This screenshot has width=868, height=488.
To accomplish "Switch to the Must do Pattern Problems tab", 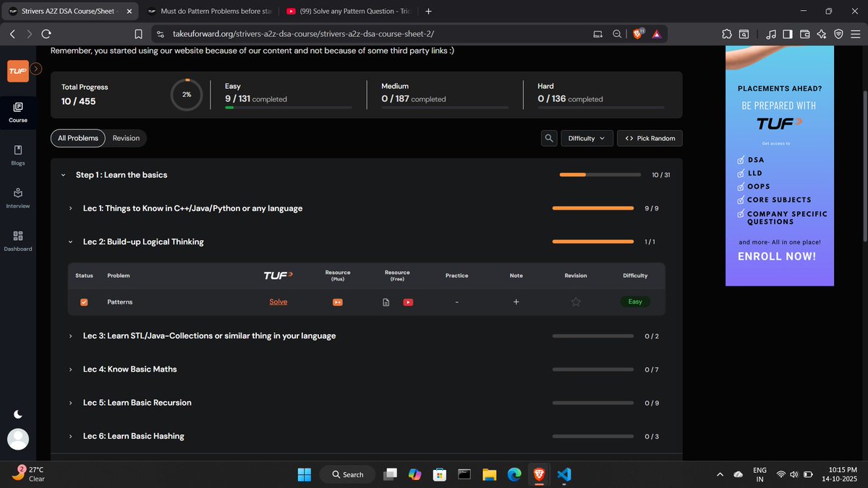I will [209, 11].
